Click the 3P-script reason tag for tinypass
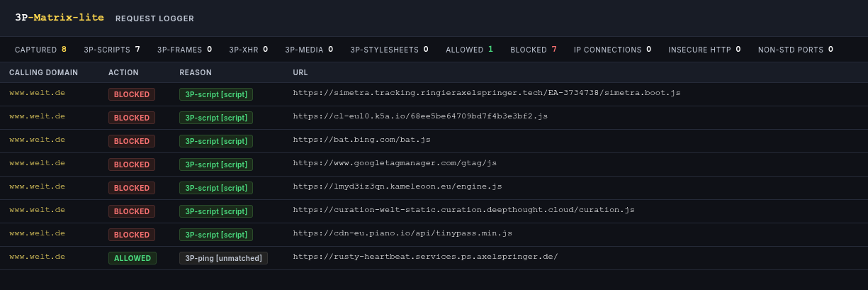The image size is (868, 290). 216,235
